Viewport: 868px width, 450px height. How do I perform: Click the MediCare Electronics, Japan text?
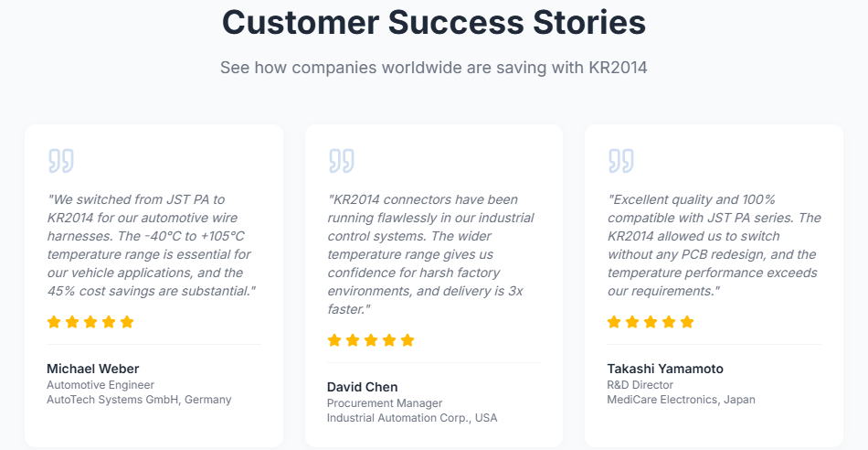tap(681, 400)
